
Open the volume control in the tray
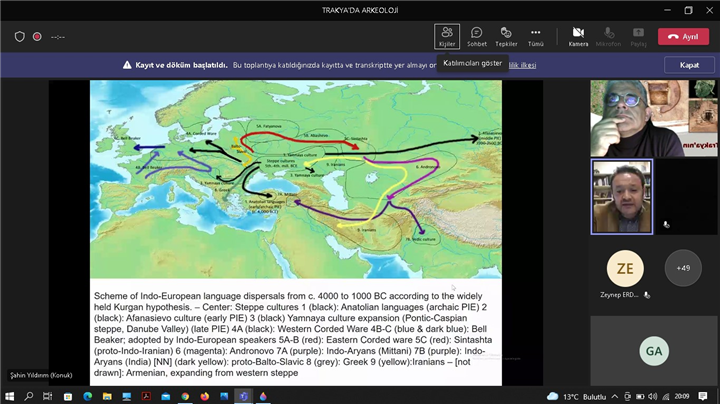pyautogui.click(x=652, y=396)
